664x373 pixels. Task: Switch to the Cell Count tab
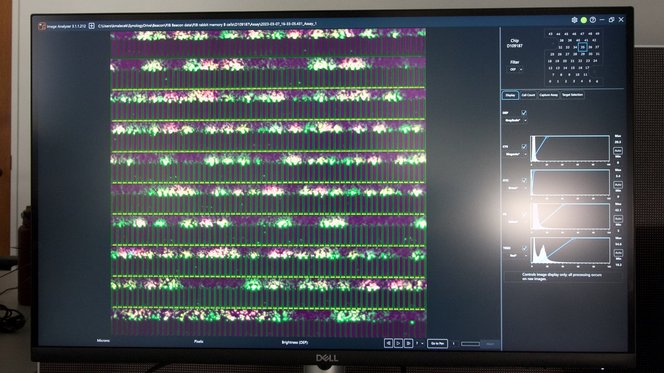tap(528, 95)
